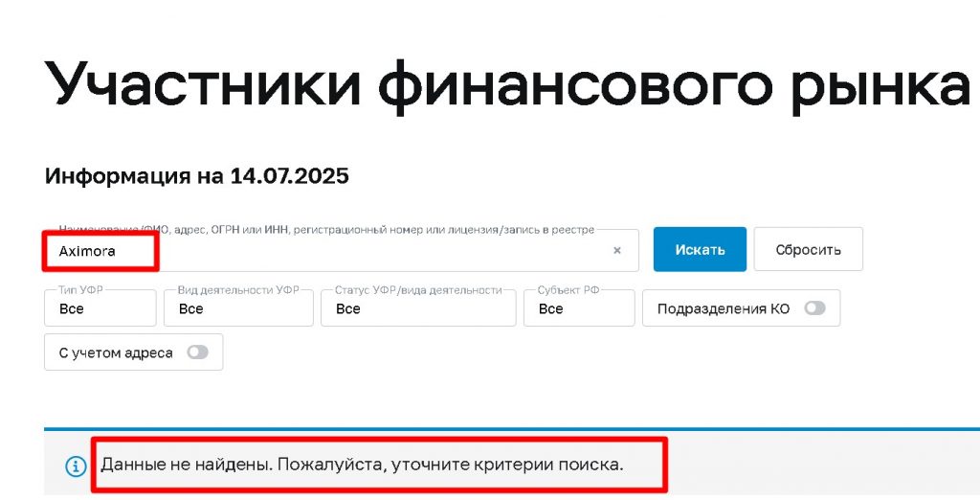Enable the С учетом адреса switch
This screenshot has height=500, width=980.
tap(197, 352)
